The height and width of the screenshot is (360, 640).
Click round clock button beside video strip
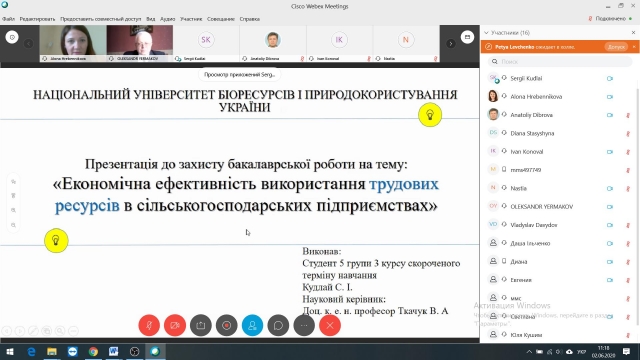pyautogui.click(x=12, y=37)
